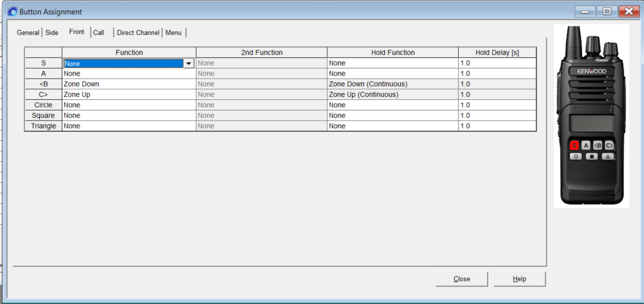Select the C> key on the Kenwood radio
Viewport: 644px width, 304px height.
pyautogui.click(x=609, y=145)
